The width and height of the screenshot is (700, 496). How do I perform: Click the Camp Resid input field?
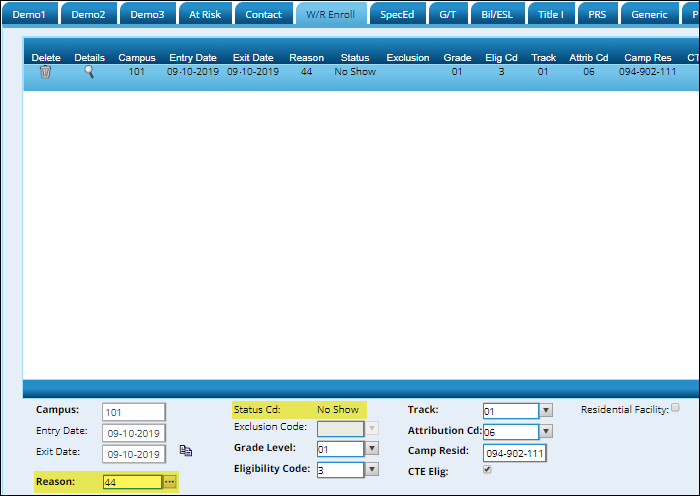tap(514, 453)
